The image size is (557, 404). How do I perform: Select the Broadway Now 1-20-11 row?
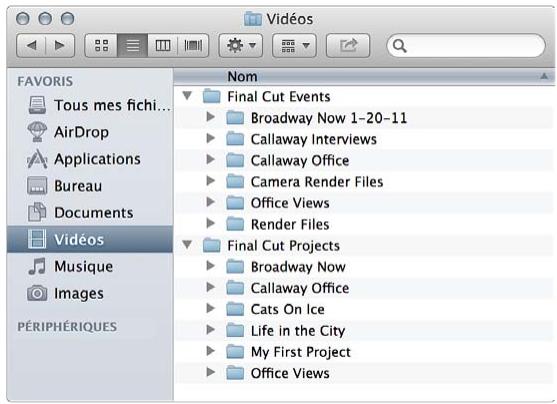click(364, 118)
